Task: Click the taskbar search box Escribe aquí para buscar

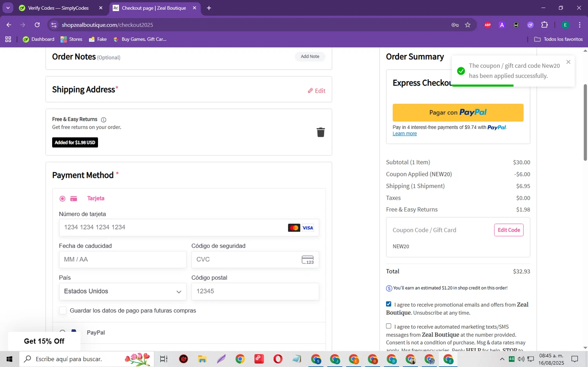Action: (x=86, y=359)
